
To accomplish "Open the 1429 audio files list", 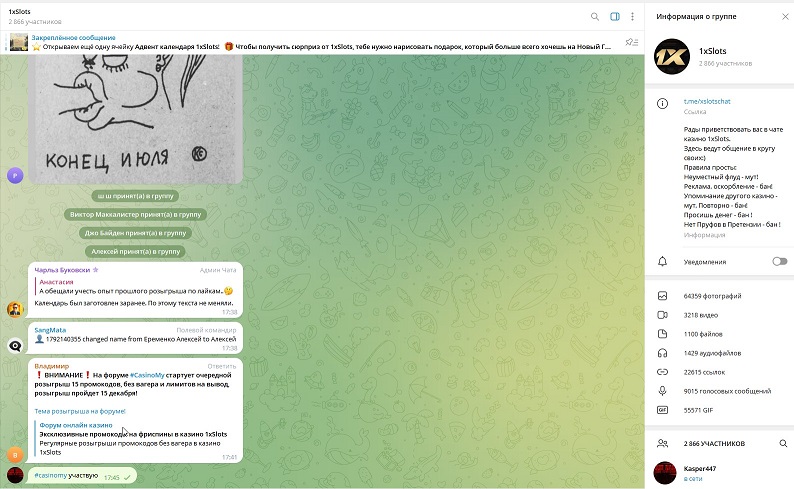I will 712,353.
